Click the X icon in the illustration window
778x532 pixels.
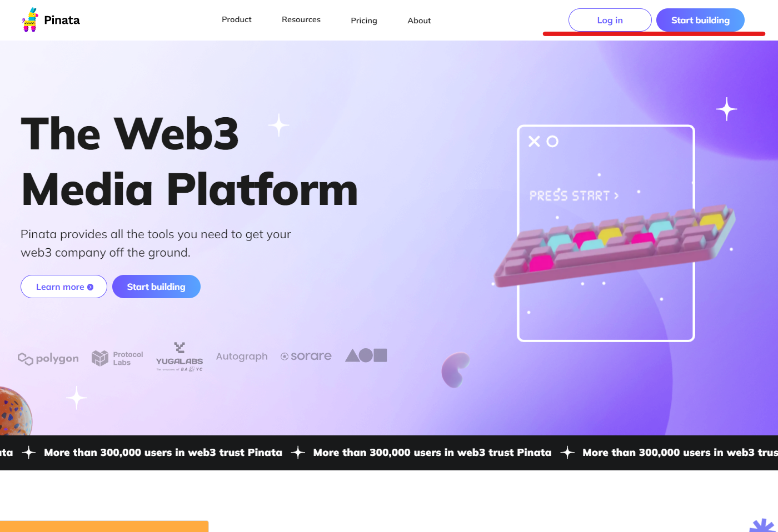[534, 142]
